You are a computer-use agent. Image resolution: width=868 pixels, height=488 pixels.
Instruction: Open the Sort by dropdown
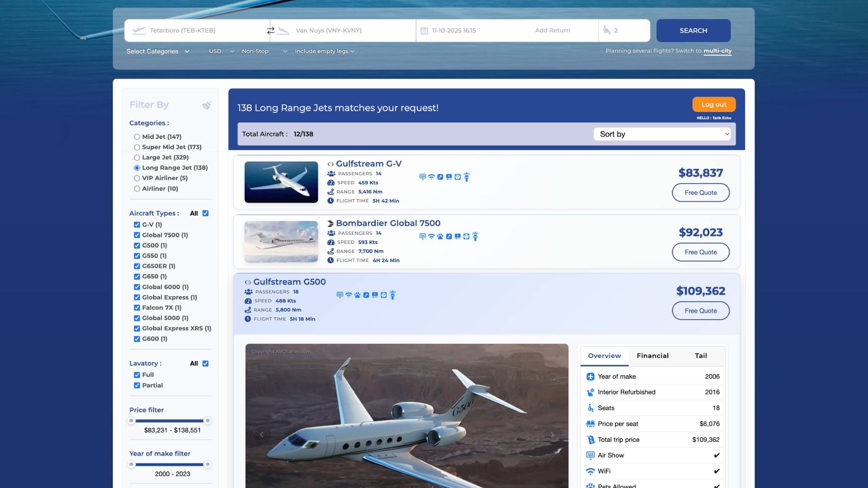[x=662, y=134]
